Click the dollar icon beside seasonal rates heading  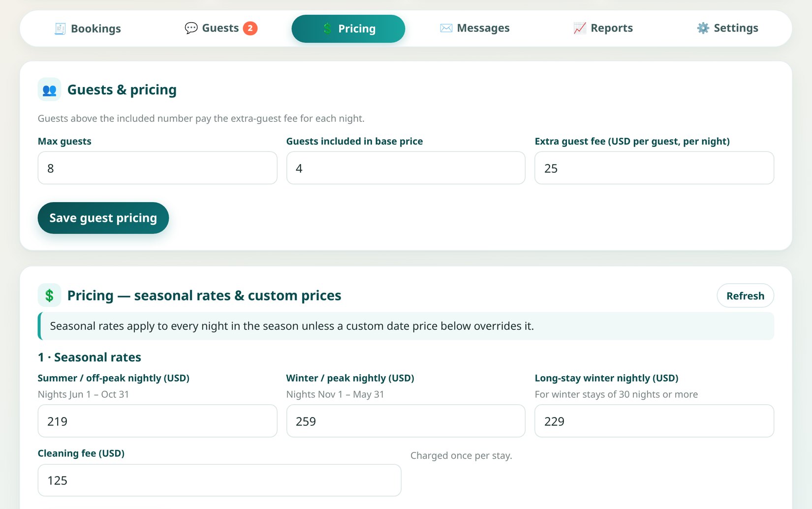point(49,295)
